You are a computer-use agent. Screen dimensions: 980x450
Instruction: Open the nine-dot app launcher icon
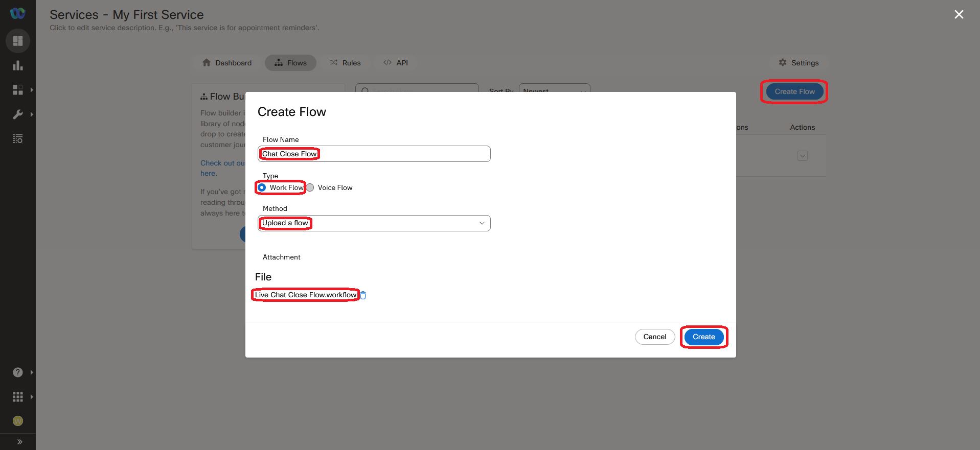18,397
